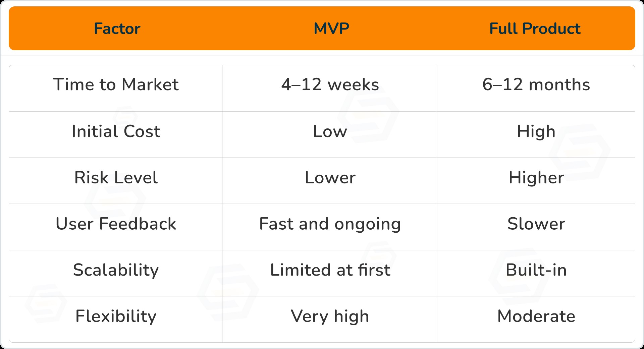Select the Time to Market row label
The image size is (644, 349).
[x=116, y=84]
